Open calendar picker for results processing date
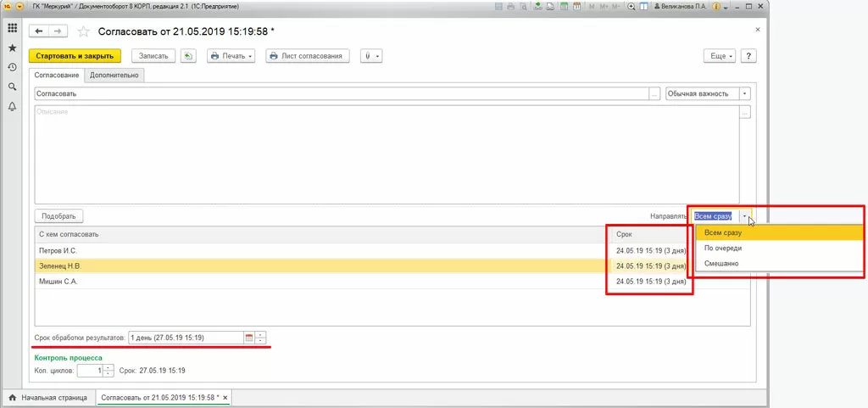 tap(249, 337)
